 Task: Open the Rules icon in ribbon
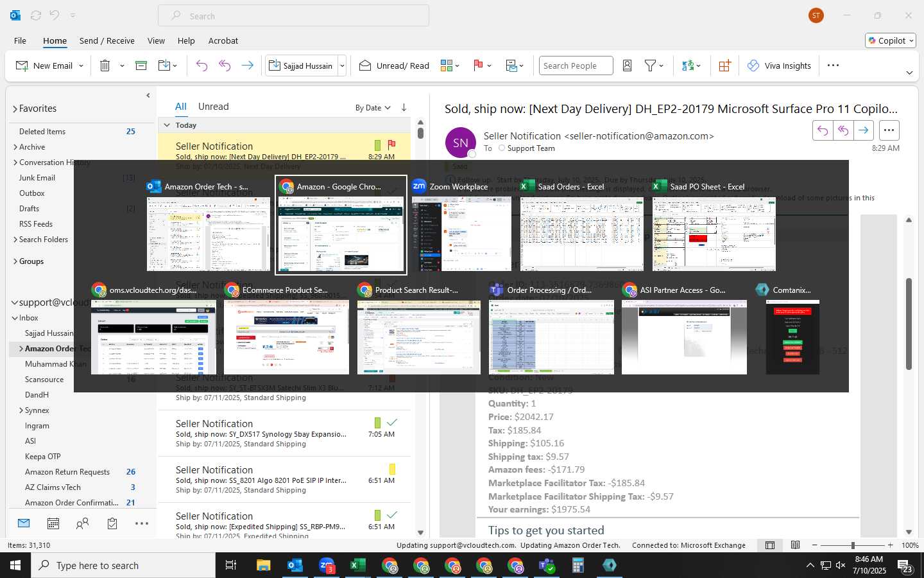pos(511,66)
